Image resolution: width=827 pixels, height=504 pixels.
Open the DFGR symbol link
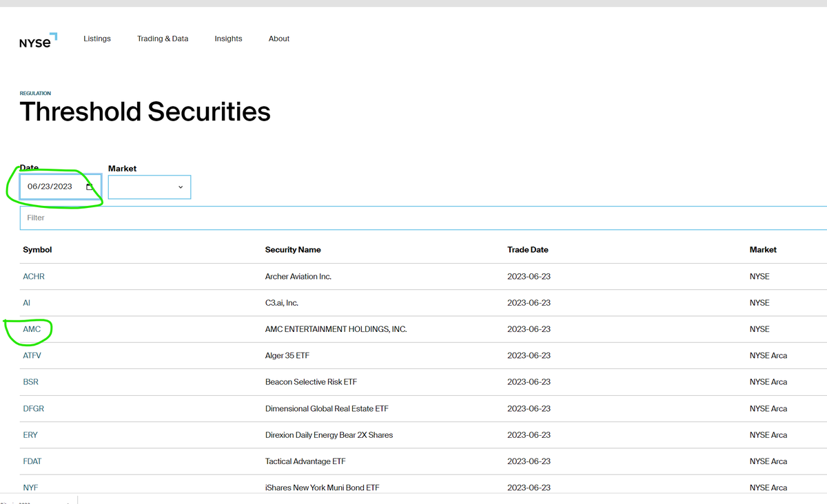[x=33, y=408]
